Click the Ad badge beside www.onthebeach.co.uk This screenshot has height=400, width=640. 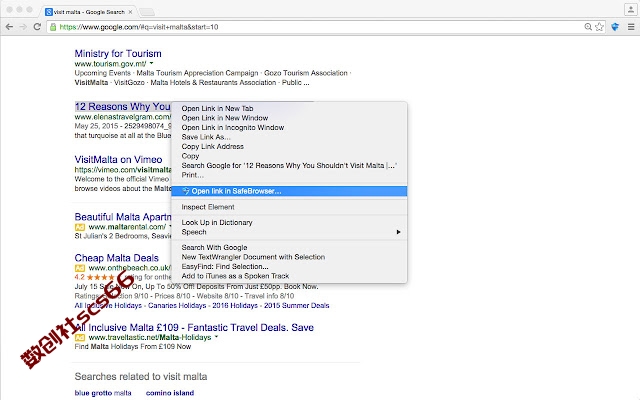[x=80, y=268]
